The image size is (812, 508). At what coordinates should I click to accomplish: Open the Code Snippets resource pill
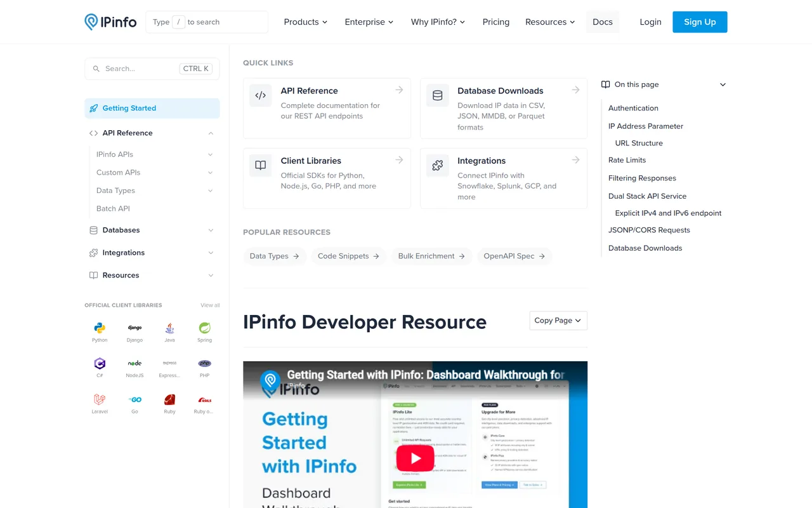(348, 256)
